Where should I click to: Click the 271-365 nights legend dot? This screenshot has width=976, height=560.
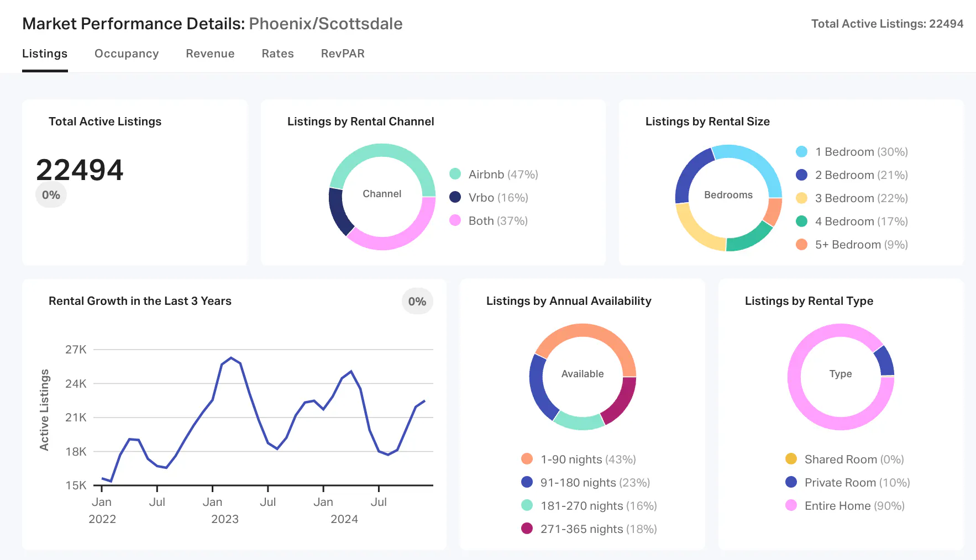click(527, 529)
